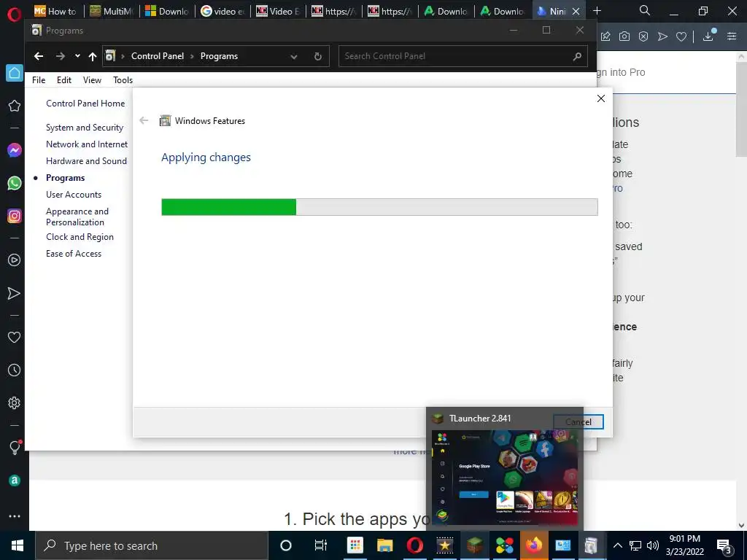Open Opera bookmarks star icon in sidebar

click(15, 106)
